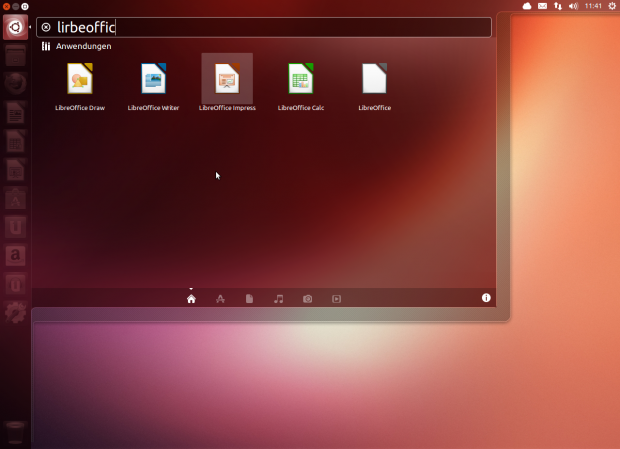The image size is (620, 449).
Task: Switch to the Files lens
Action: (249, 299)
